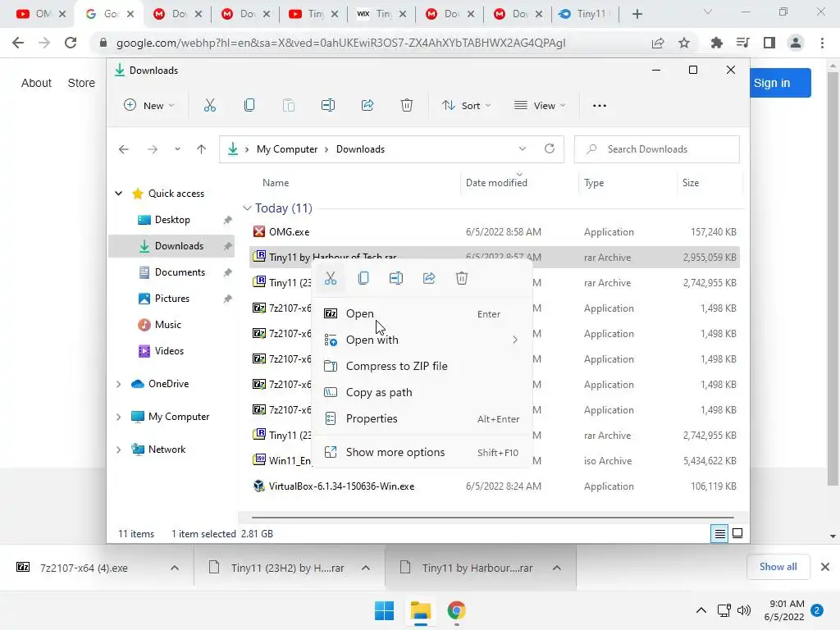The height and width of the screenshot is (630, 840).
Task: Refresh the Downloads folder view
Action: coord(550,149)
